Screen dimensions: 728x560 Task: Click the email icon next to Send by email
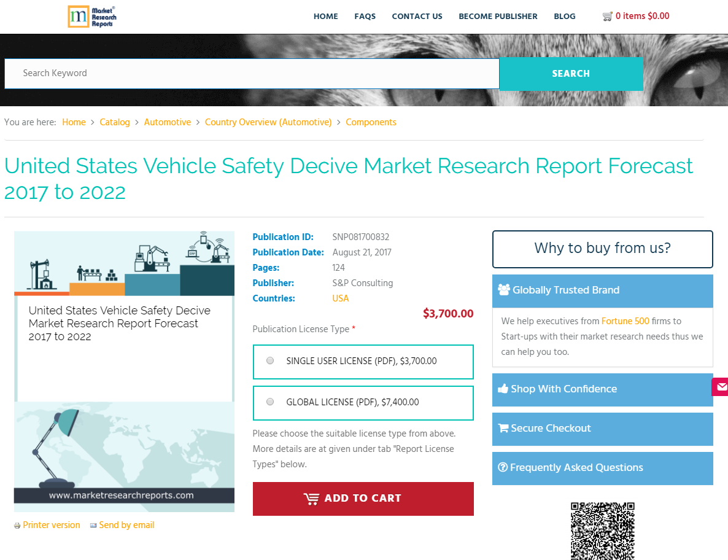tap(94, 525)
